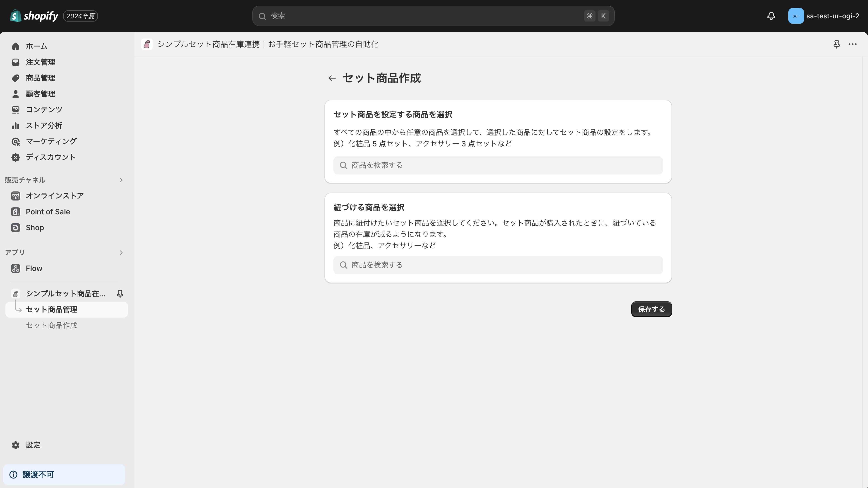This screenshot has width=868, height=488.
Task: Select セット商品管理 in sidebar
Action: coord(52,309)
